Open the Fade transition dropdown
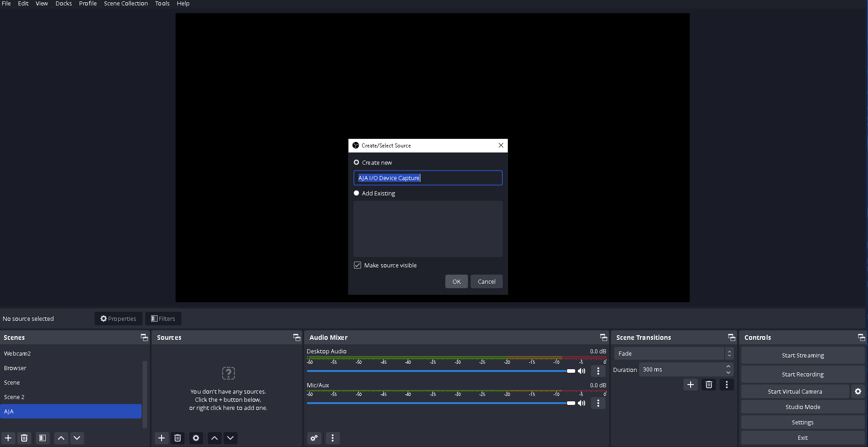This screenshot has width=868, height=447. tap(673, 353)
